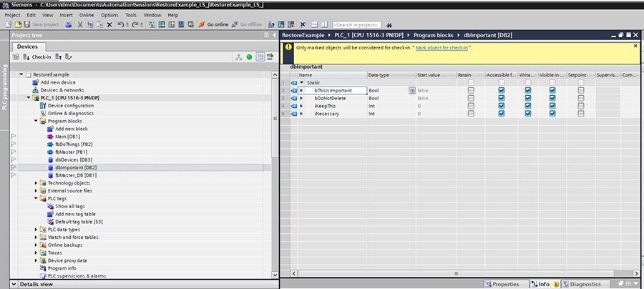Click the Download to device icon
This screenshot has height=289, width=644.
click(162, 24)
